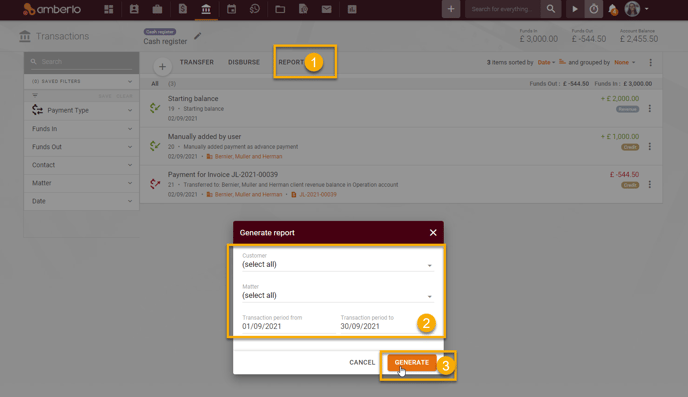Click the top bar plus create button
688x397 pixels.
tap(451, 9)
